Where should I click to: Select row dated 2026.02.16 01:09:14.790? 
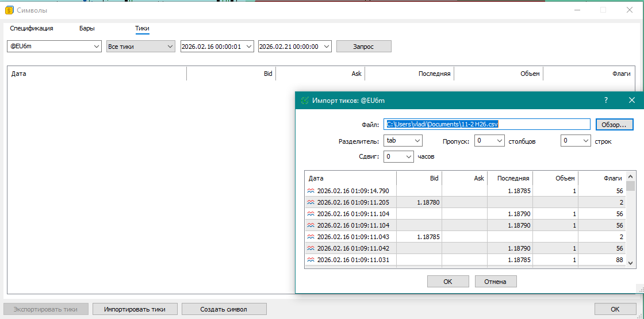pos(465,191)
